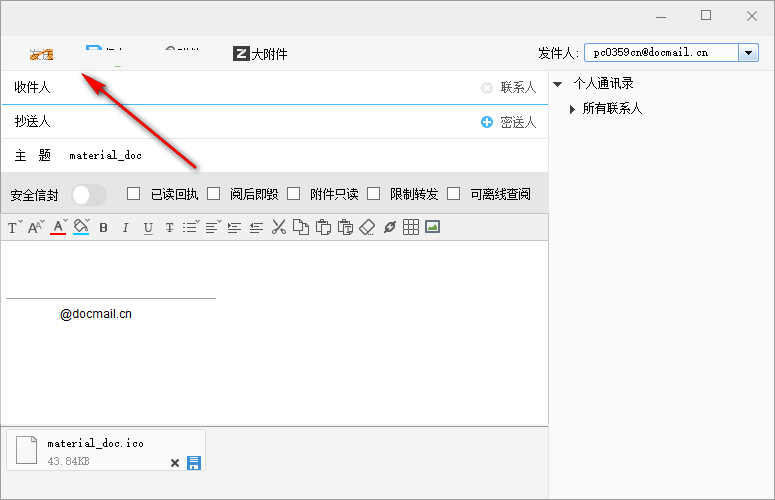Turn on the 安全信封 switch
This screenshot has height=500, width=775.
point(89,194)
